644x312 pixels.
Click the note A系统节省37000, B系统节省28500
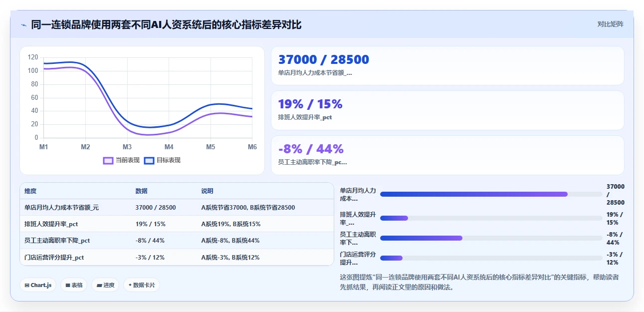coord(248,208)
